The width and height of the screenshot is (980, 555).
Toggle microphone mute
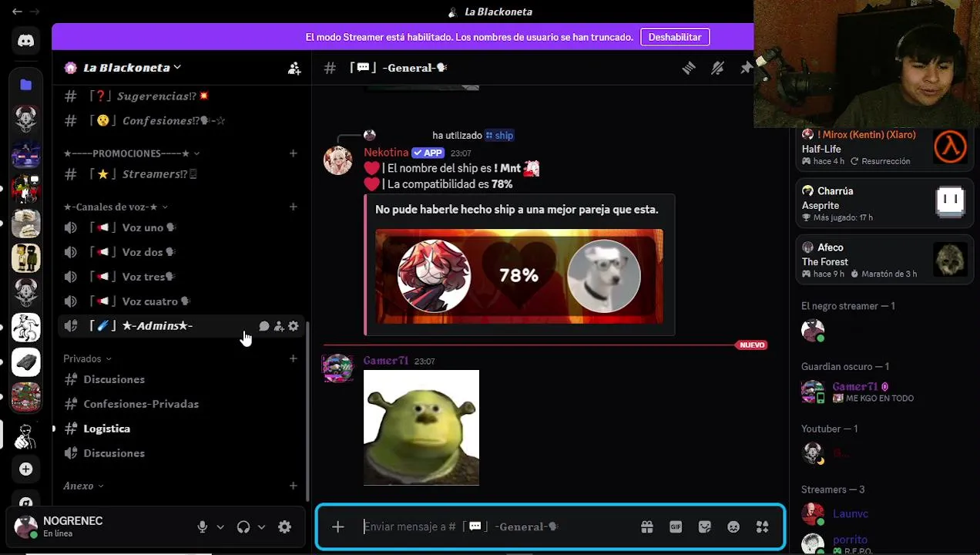click(x=202, y=526)
